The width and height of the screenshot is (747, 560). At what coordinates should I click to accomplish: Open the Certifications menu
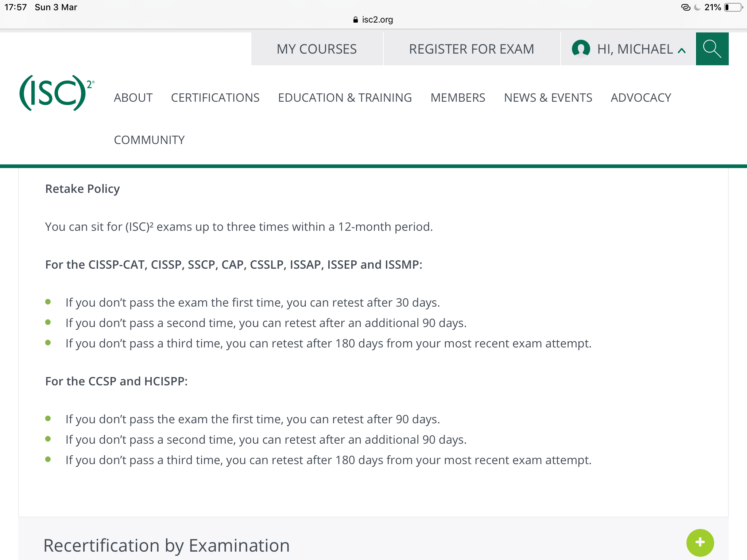[215, 98]
